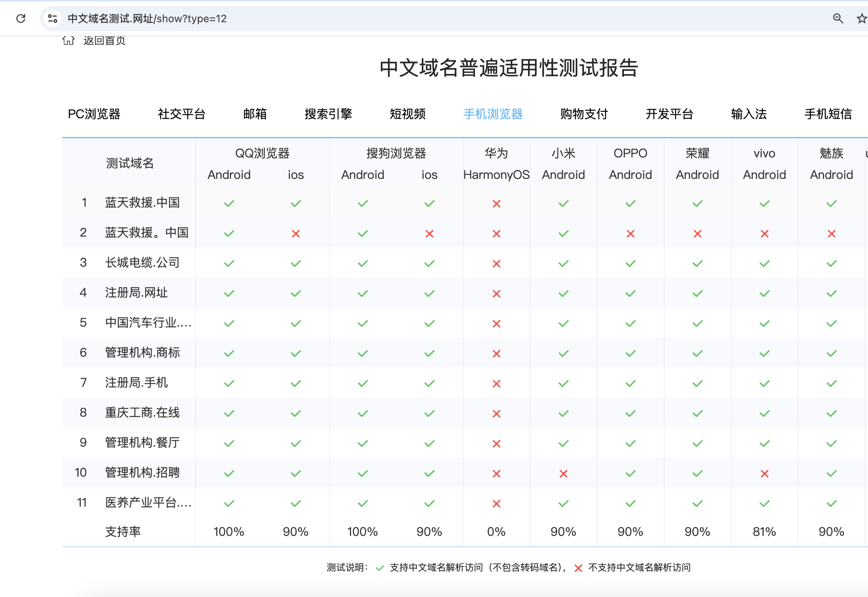Viewport: 868px width, 597px height.
Task: Click the 返回首页 link
Action: (x=104, y=40)
